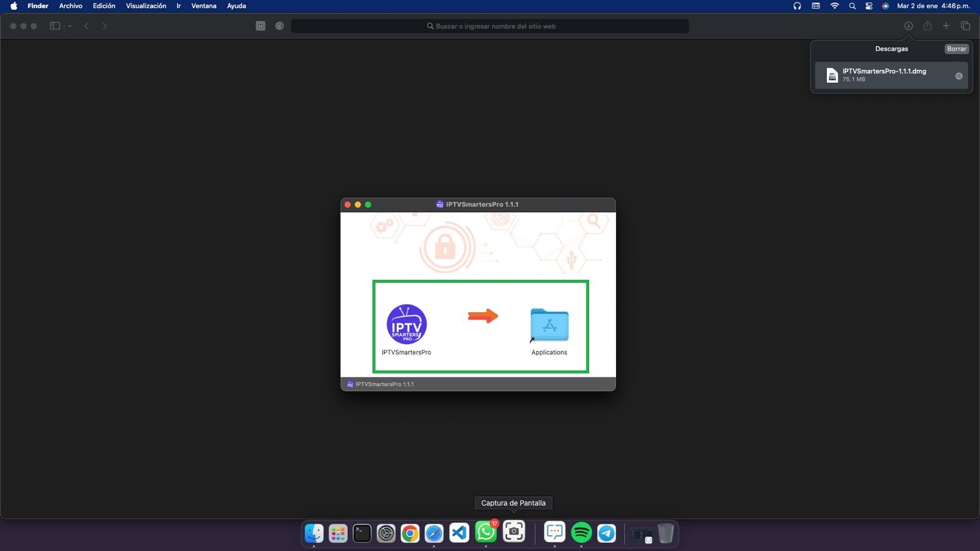Open Telegram from the Dock

click(x=606, y=533)
